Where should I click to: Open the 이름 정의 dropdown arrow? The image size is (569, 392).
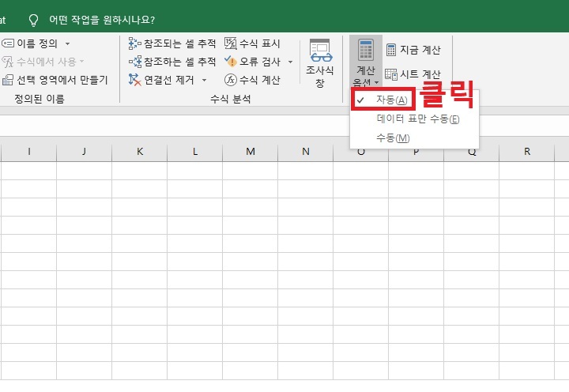[67, 44]
